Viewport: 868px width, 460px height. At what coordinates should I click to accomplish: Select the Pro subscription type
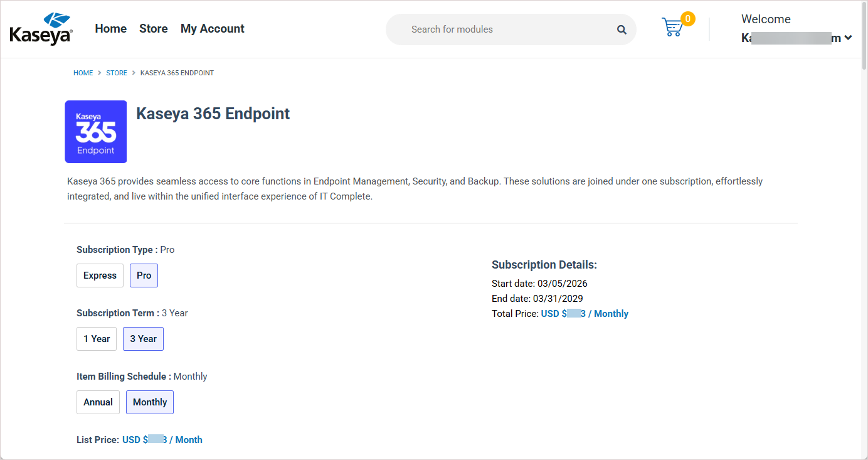pos(144,275)
